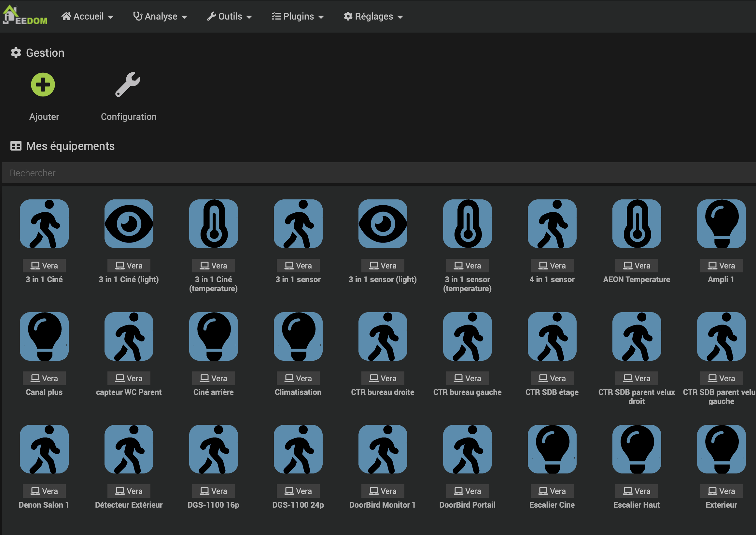Open the DoorBird Monitor 1 icon
The width and height of the screenshot is (756, 535).
pos(383,449)
